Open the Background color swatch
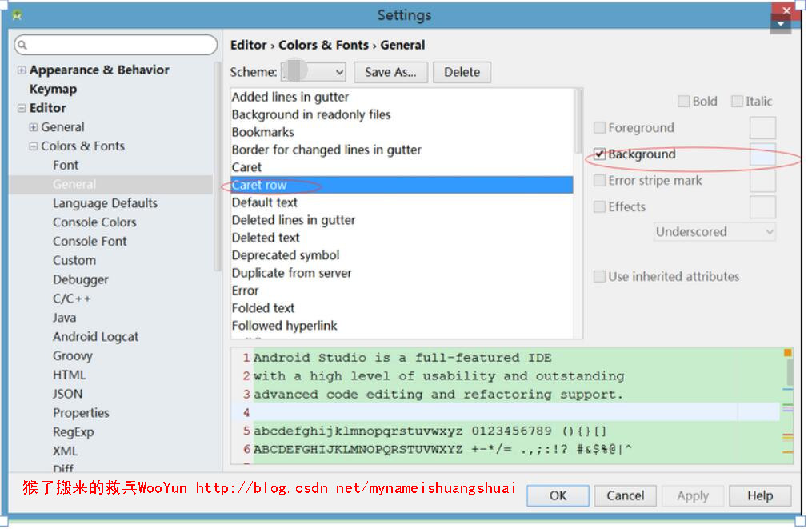812x529 pixels. [x=762, y=154]
